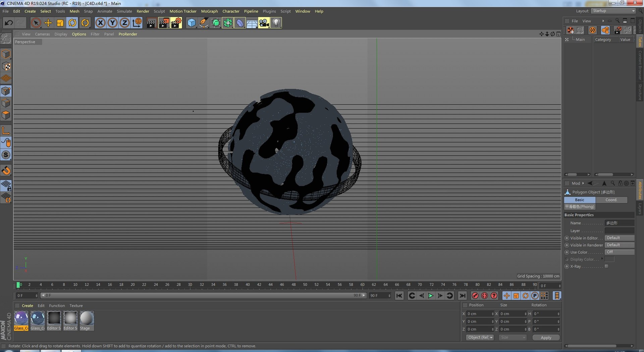Enable the X-Ray checkbox
This screenshot has height=352, width=644.
606,266
